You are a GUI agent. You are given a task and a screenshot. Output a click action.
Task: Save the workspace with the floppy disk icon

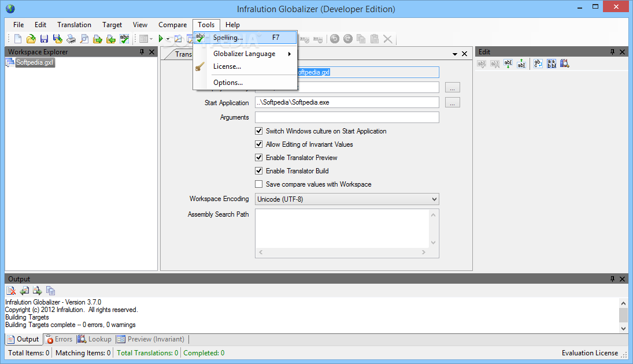[45, 39]
